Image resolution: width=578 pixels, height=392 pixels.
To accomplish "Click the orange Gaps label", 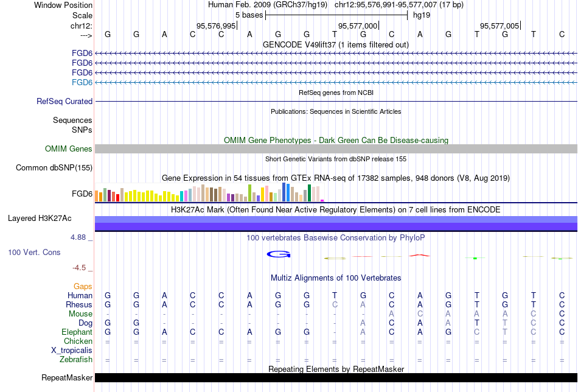I will (x=83, y=287).
